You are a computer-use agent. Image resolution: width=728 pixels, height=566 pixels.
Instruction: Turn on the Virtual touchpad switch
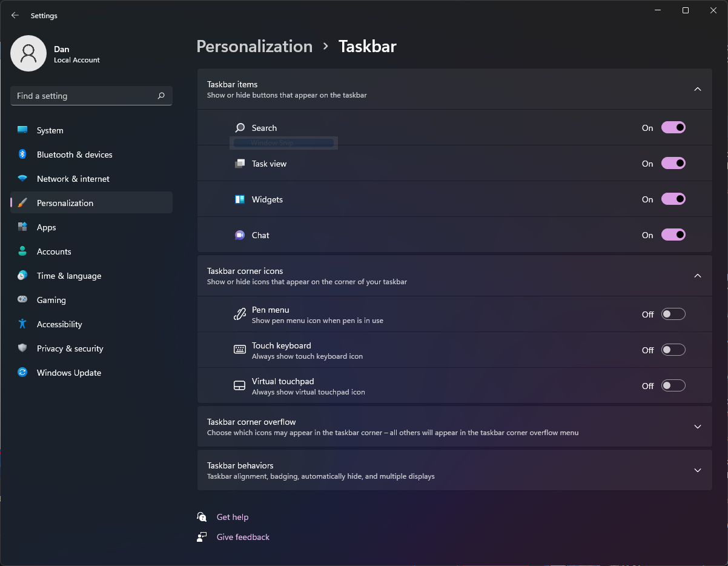click(673, 385)
